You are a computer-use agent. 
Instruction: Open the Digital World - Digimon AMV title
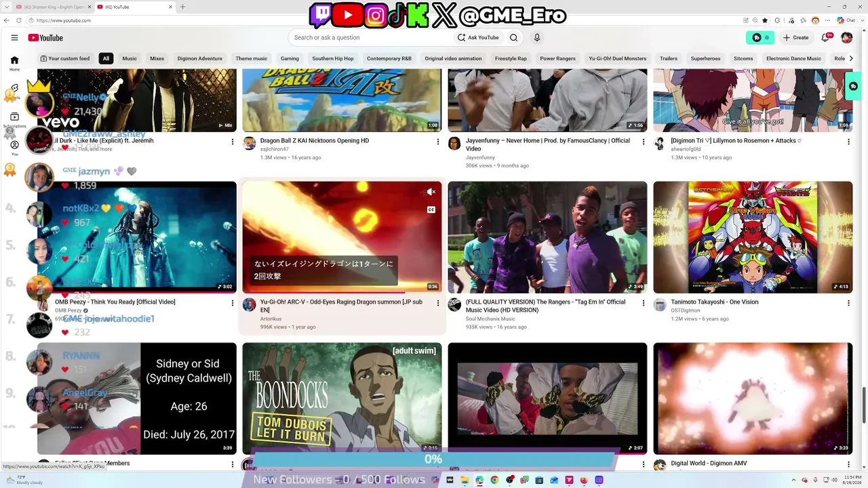click(709, 464)
